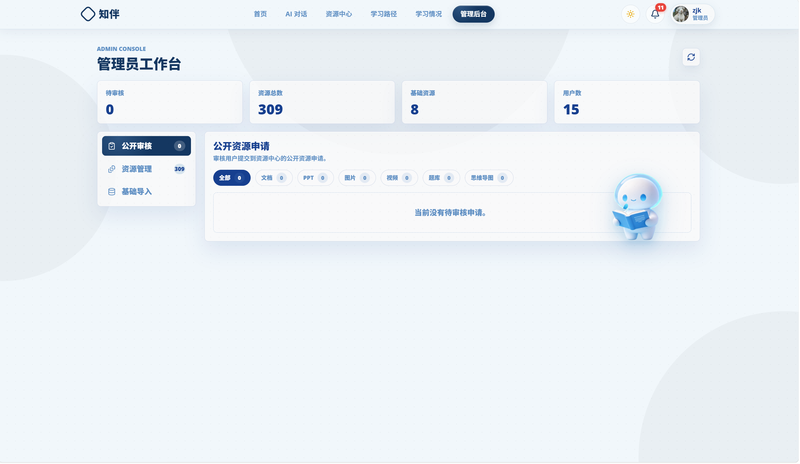Click the 公开资源申请 section title
The height and width of the screenshot is (464, 800).
[241, 146]
